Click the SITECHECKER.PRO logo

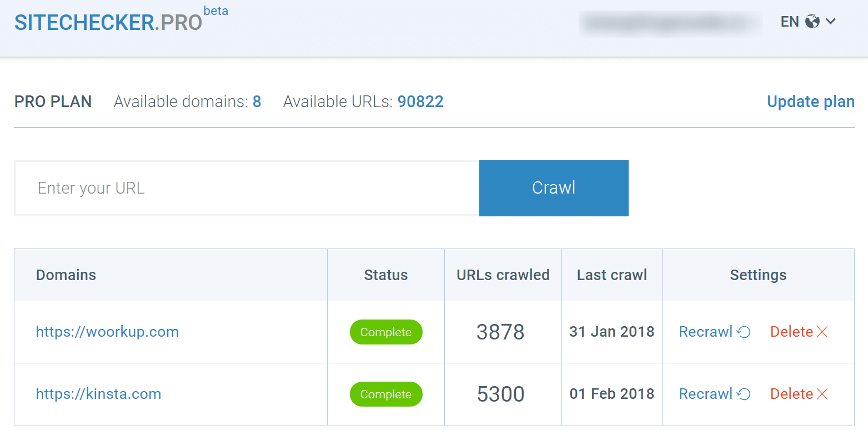point(108,22)
